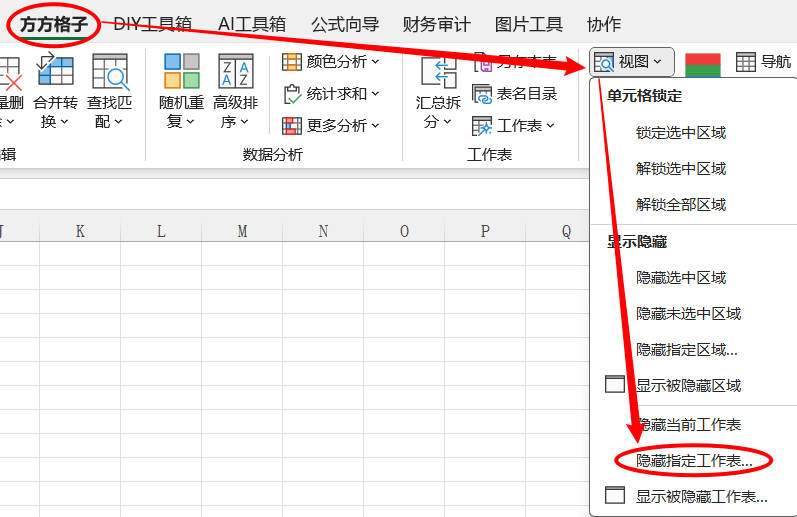Click the 汇总拆分 (summary split) icon
The height and width of the screenshot is (517, 797).
pyautogui.click(x=438, y=73)
